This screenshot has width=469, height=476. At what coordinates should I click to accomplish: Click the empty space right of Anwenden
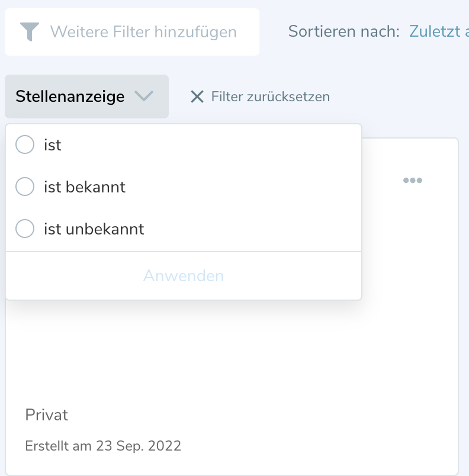pyautogui.click(x=296, y=276)
